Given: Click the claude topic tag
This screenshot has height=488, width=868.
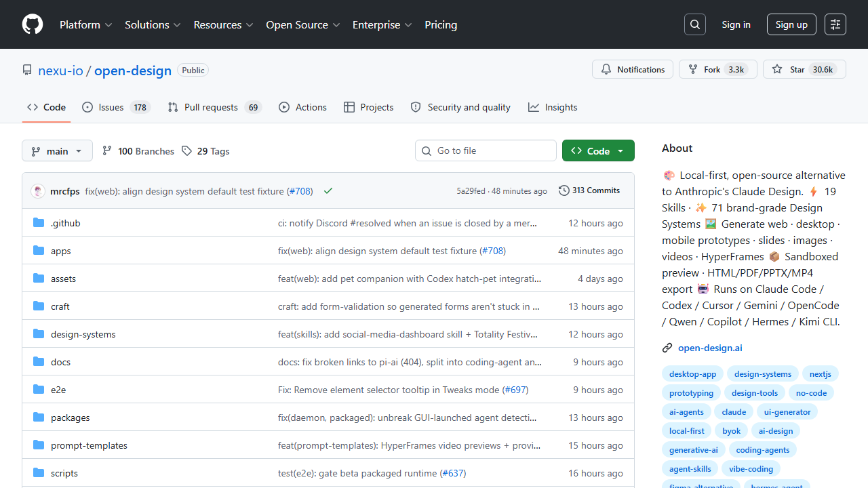Looking at the screenshot, I should coord(734,412).
